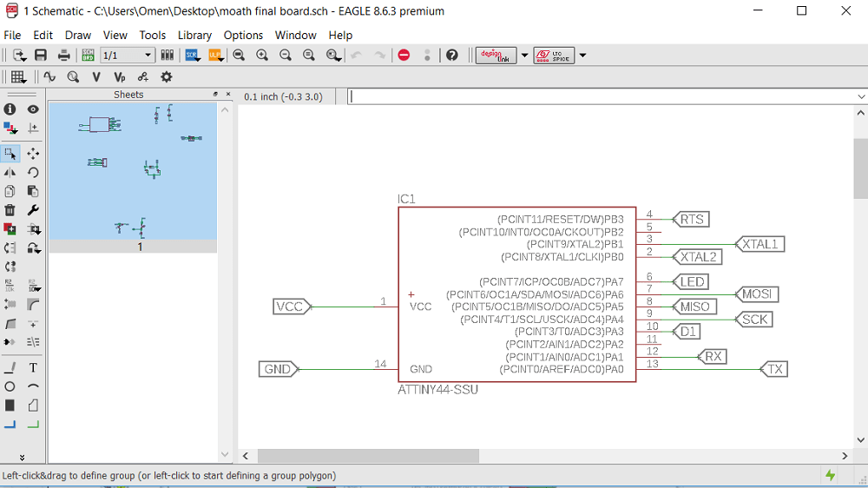This screenshot has width=868, height=488.
Task: Select the Show eye tool
Action: pos(33,109)
